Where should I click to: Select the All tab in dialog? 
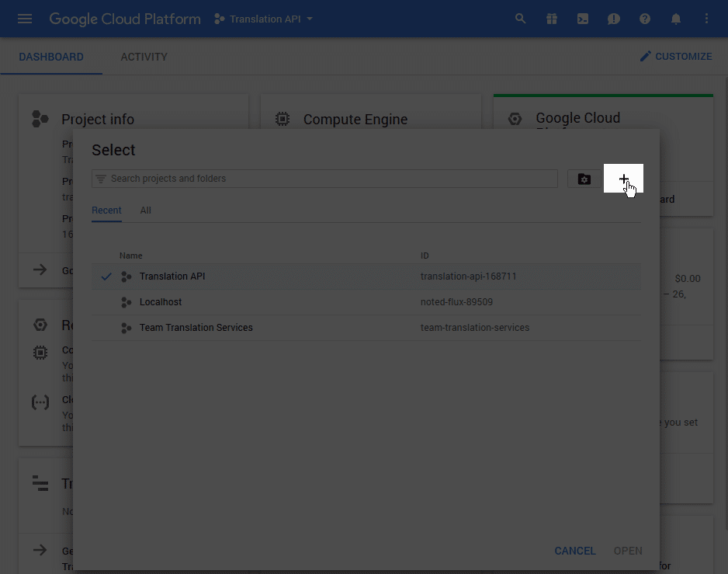pyautogui.click(x=146, y=210)
